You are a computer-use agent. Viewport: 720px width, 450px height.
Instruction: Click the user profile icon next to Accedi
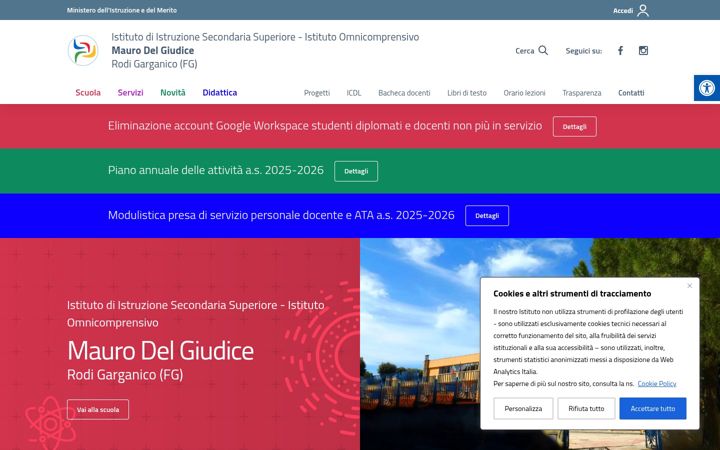click(x=643, y=10)
